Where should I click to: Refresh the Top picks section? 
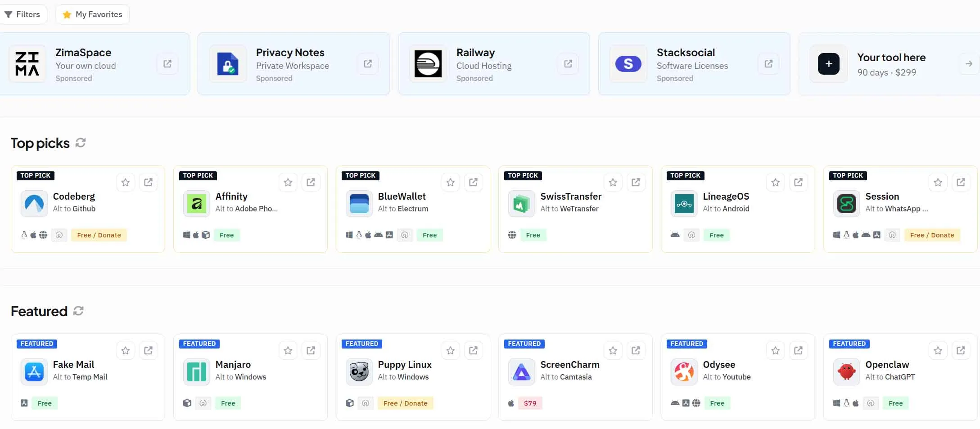click(81, 143)
